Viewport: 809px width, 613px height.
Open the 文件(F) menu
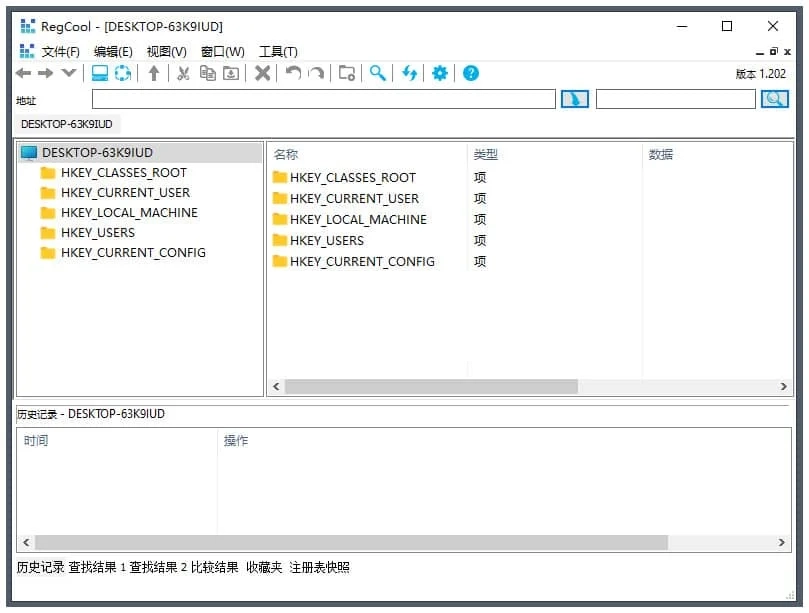point(60,52)
